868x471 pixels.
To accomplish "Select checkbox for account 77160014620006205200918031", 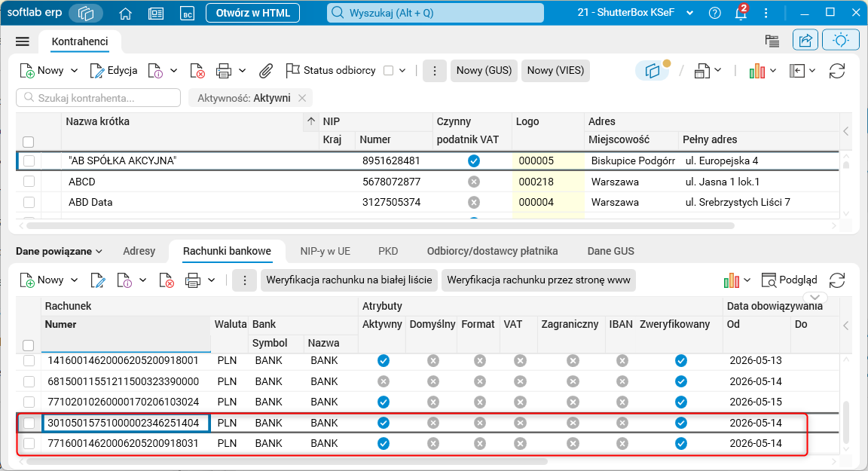I will (x=29, y=443).
